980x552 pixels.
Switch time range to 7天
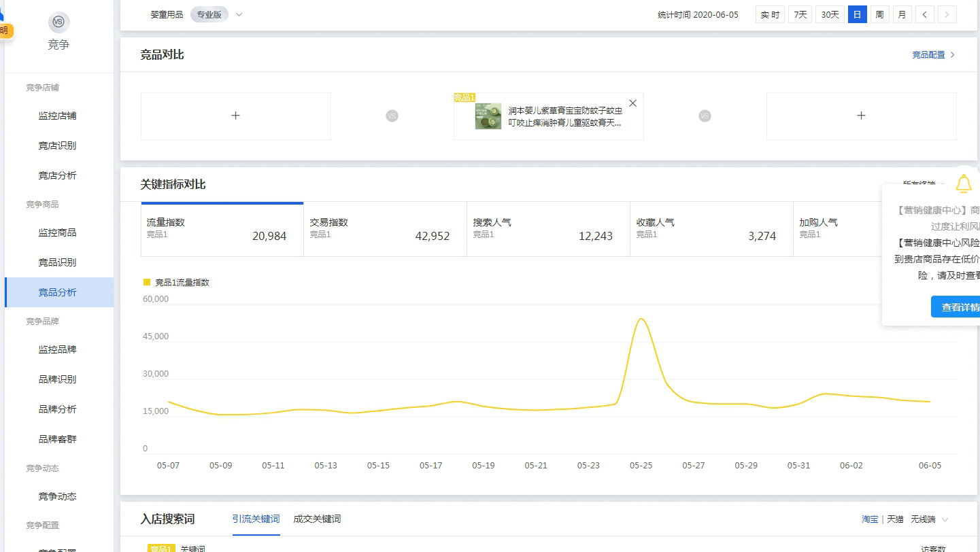(800, 15)
